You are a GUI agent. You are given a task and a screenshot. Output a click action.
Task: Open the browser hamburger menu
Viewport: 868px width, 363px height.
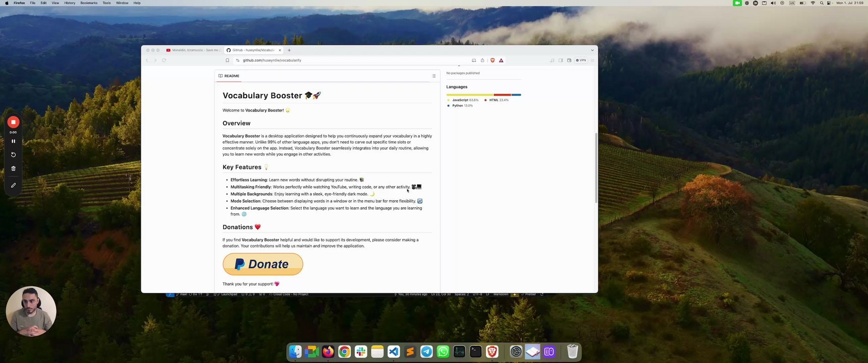(x=593, y=60)
